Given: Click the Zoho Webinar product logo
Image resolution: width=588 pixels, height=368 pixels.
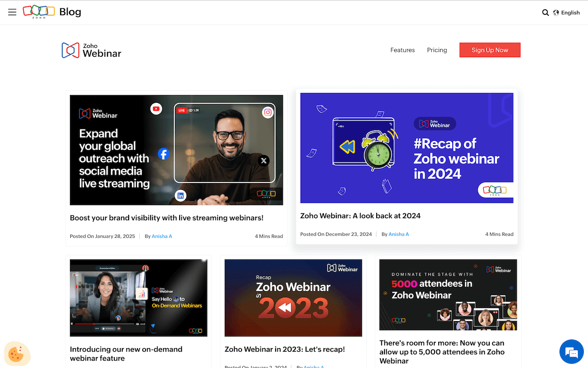Looking at the screenshot, I should (x=91, y=50).
